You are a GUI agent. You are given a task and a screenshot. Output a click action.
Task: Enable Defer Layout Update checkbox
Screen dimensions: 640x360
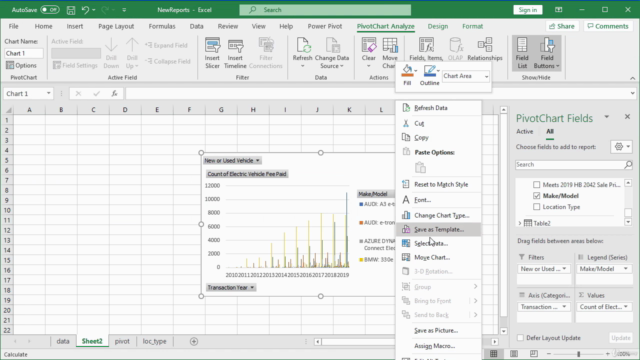click(520, 338)
